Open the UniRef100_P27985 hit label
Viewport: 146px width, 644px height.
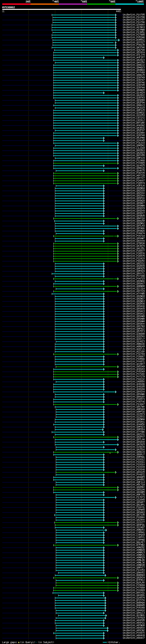[x=134, y=35]
